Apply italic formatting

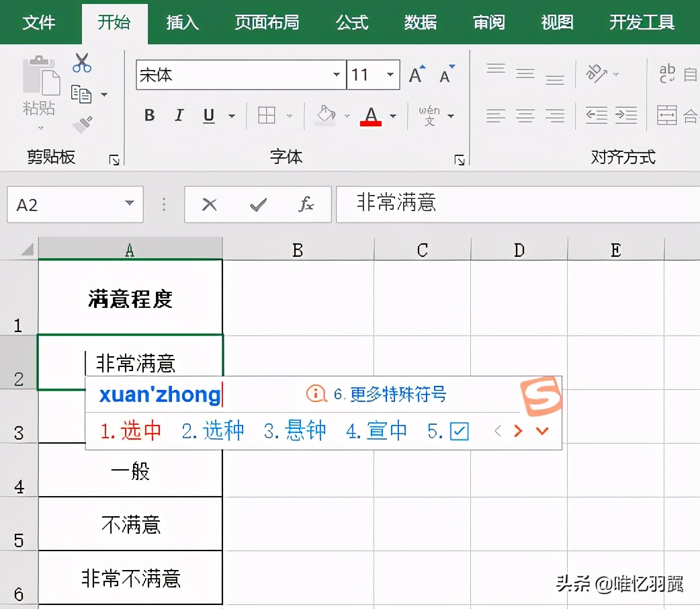pos(179,115)
